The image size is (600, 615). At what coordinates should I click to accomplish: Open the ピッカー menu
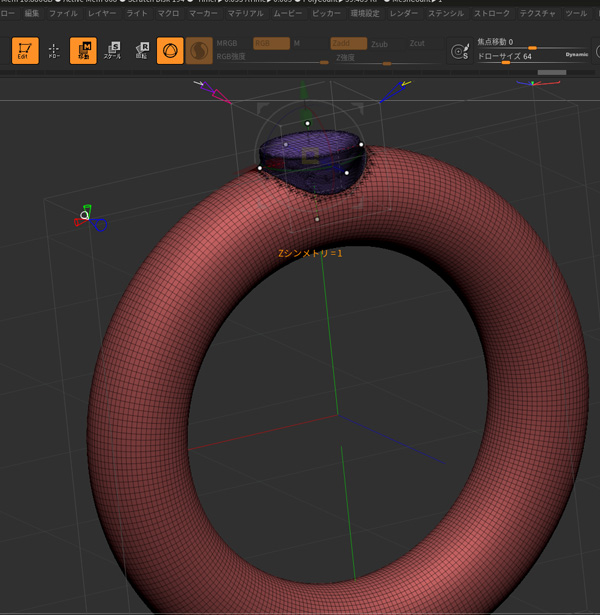tap(326, 14)
